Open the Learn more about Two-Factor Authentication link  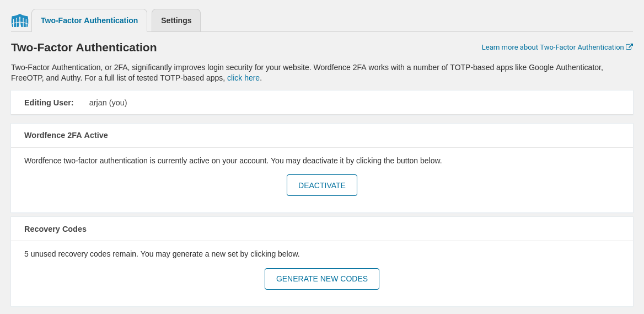[x=552, y=47]
